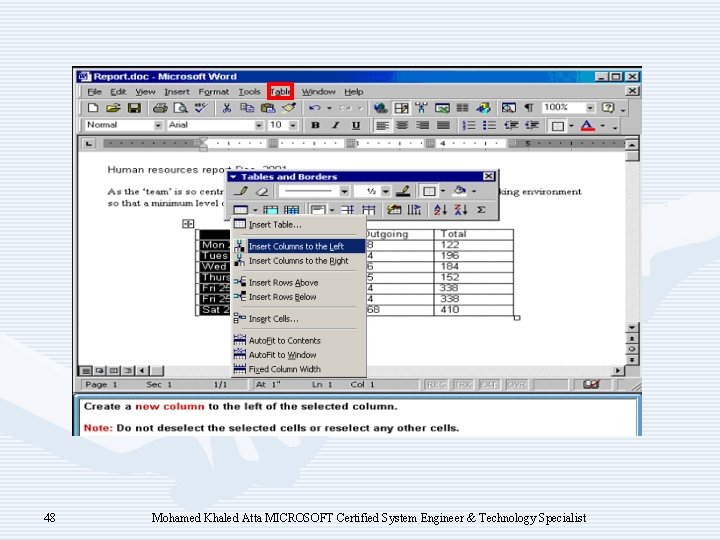Decrease the paragraph indent
This screenshot has height=540, width=720.
tap(511, 125)
